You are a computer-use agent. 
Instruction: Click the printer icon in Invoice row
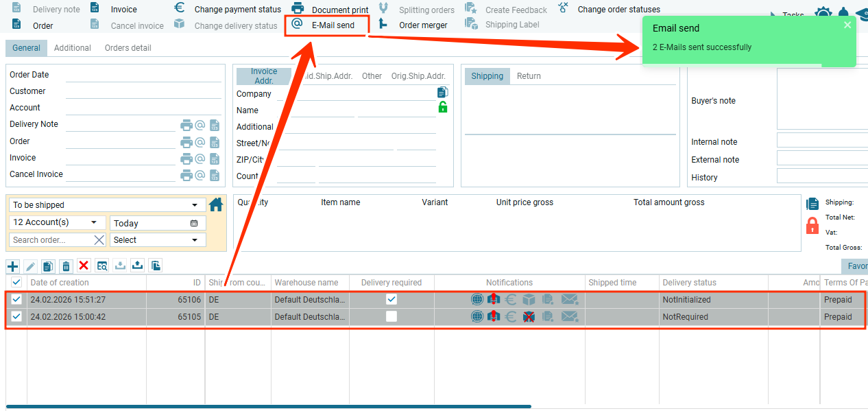click(186, 158)
